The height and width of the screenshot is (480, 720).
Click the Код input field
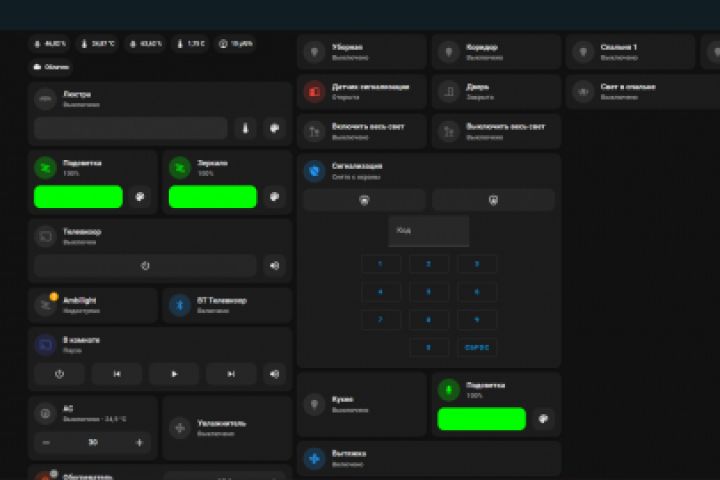click(x=428, y=231)
